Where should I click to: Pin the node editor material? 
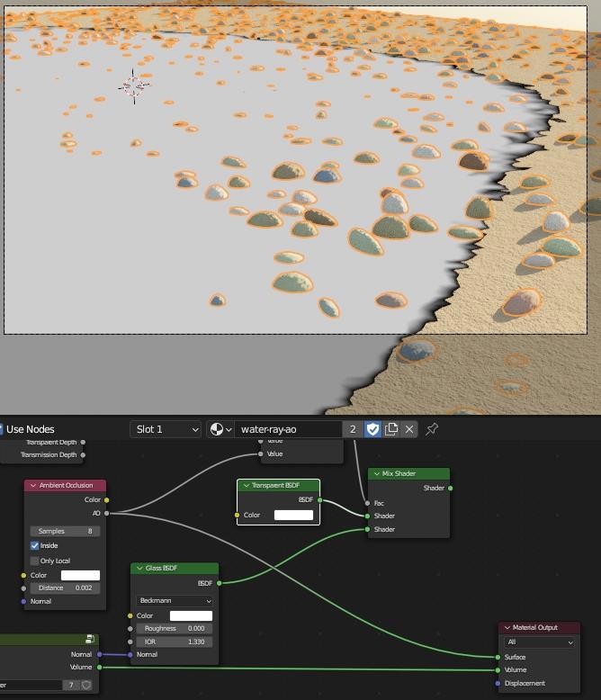(432, 429)
